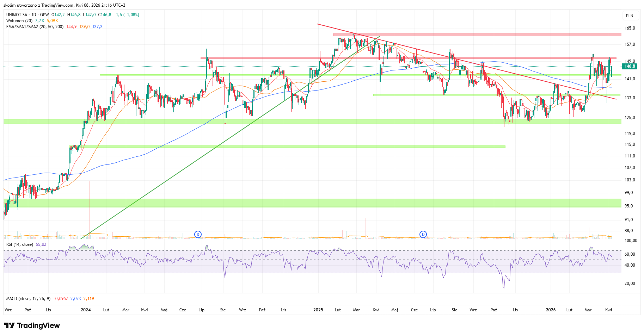Click the dividend 'D' marker near Cze 2025
644x336 pixels.
click(423, 234)
